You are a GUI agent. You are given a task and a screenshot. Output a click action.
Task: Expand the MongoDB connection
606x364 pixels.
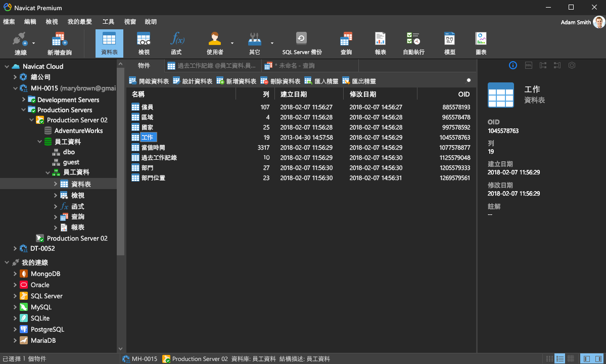pos(15,274)
